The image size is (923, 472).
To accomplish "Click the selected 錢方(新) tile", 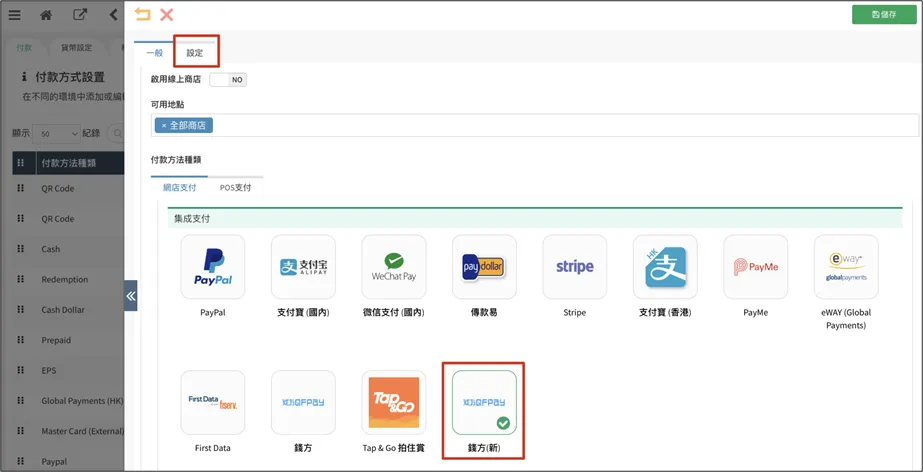I will point(484,403).
